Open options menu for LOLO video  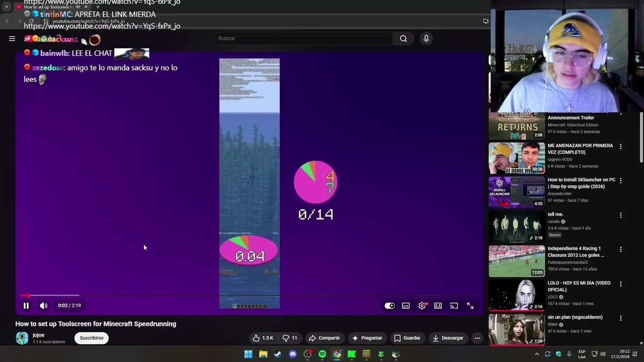coord(620,284)
